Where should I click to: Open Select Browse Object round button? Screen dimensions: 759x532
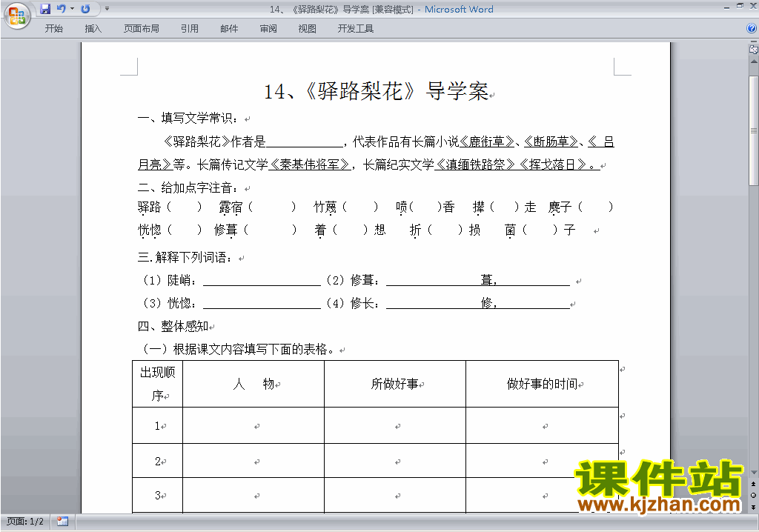[x=754, y=495]
